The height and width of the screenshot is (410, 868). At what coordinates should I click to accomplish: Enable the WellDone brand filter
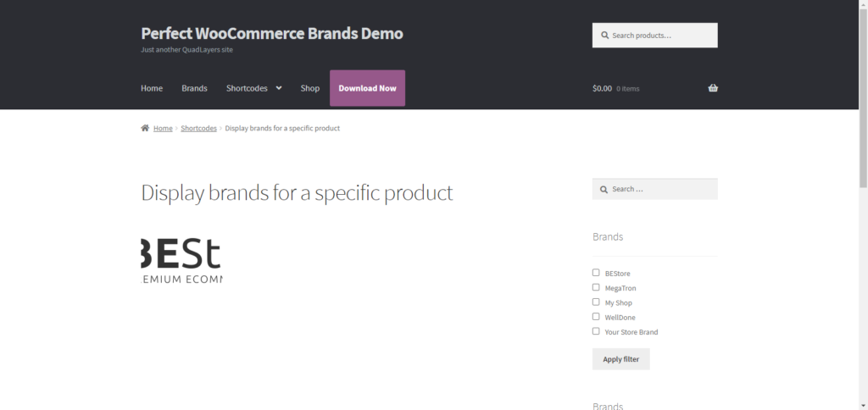[x=596, y=317]
